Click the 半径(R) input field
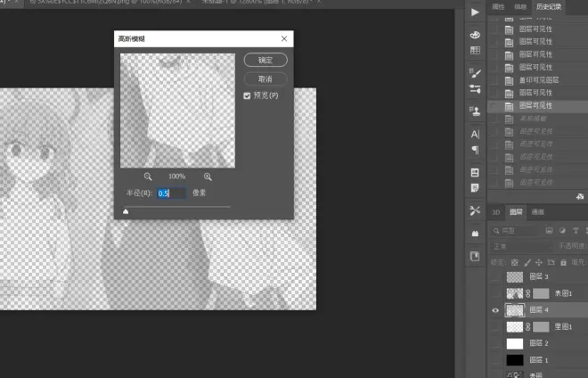Image resolution: width=588 pixels, height=378 pixels. click(x=171, y=193)
